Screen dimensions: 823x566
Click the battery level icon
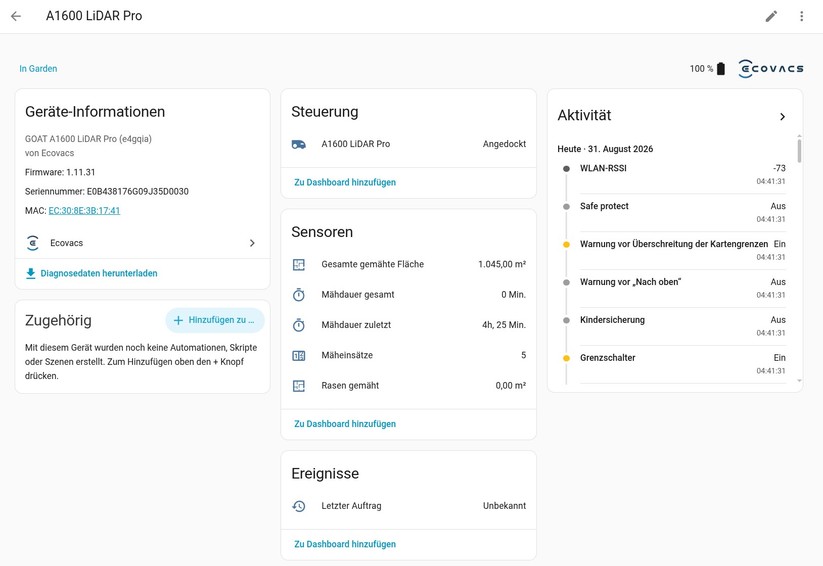click(x=721, y=69)
